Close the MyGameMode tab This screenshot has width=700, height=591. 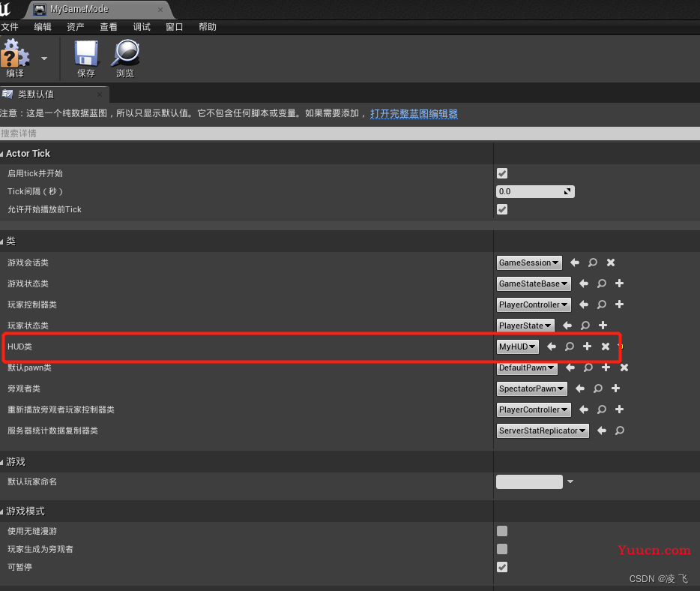pos(160,10)
